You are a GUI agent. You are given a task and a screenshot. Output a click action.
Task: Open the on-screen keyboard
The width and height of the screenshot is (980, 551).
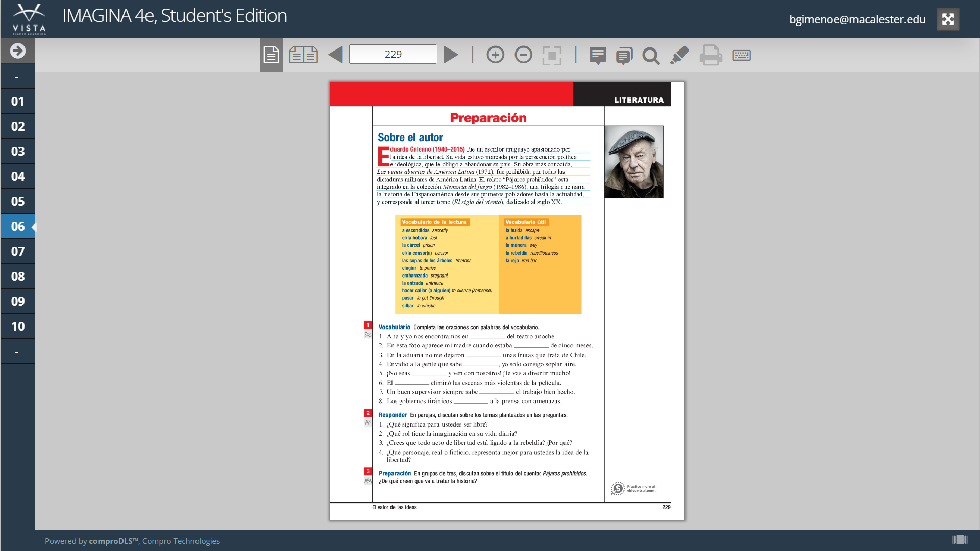pos(741,55)
